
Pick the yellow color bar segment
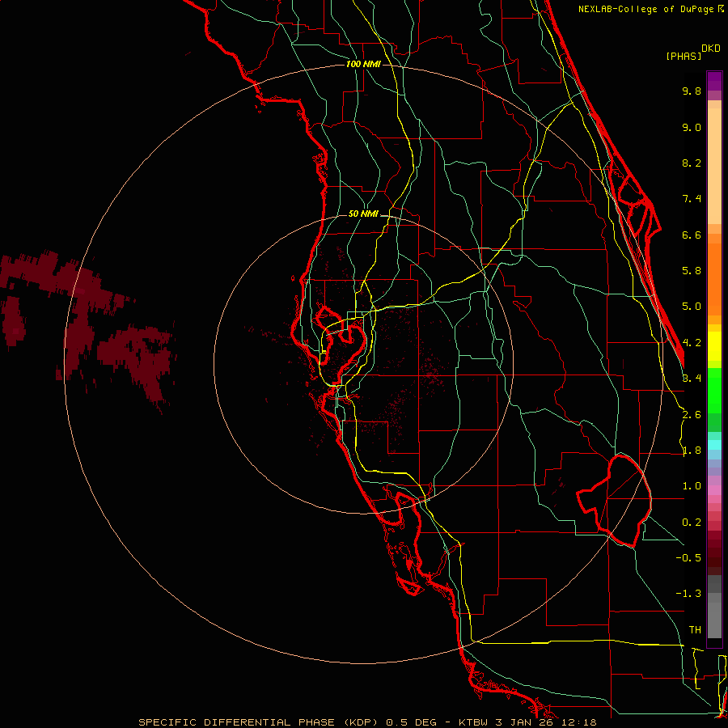click(714, 346)
